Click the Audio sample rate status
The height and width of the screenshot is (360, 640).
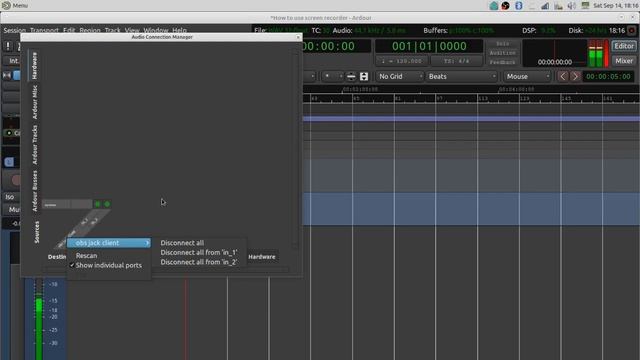click(369, 31)
